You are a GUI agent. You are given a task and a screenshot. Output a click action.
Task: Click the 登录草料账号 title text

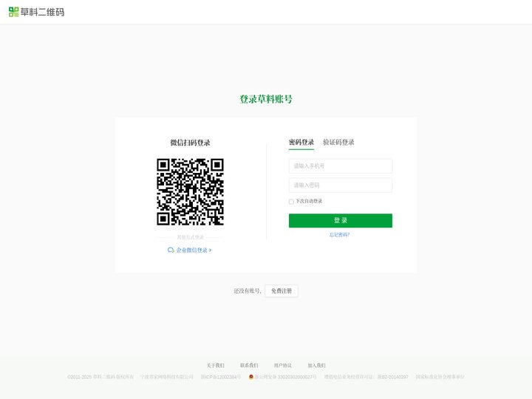tap(266, 99)
